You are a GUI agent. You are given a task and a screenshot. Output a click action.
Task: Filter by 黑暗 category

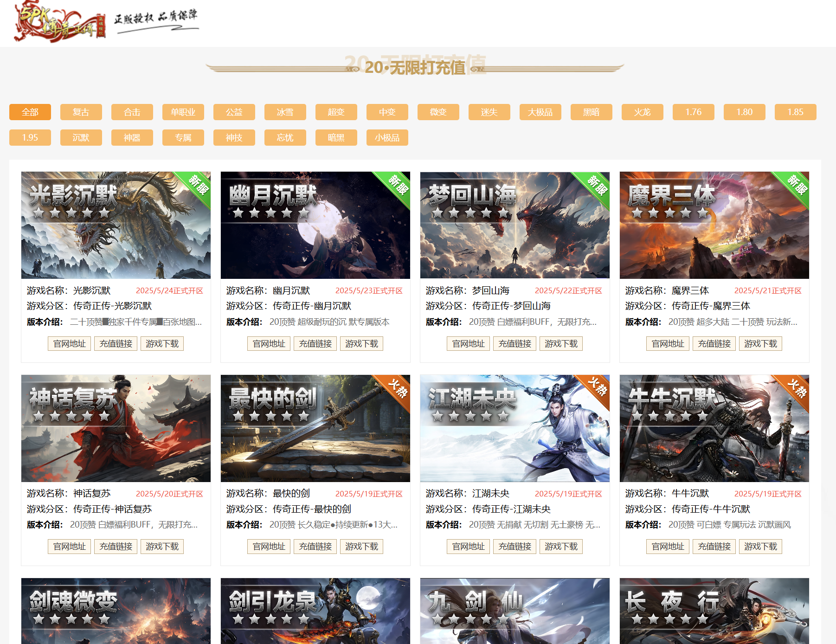(592, 112)
